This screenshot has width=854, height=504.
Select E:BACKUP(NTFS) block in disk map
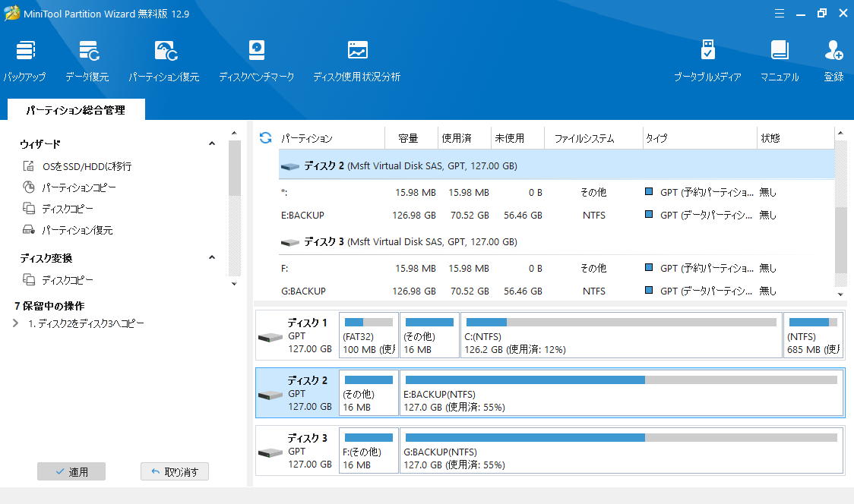tap(622, 393)
